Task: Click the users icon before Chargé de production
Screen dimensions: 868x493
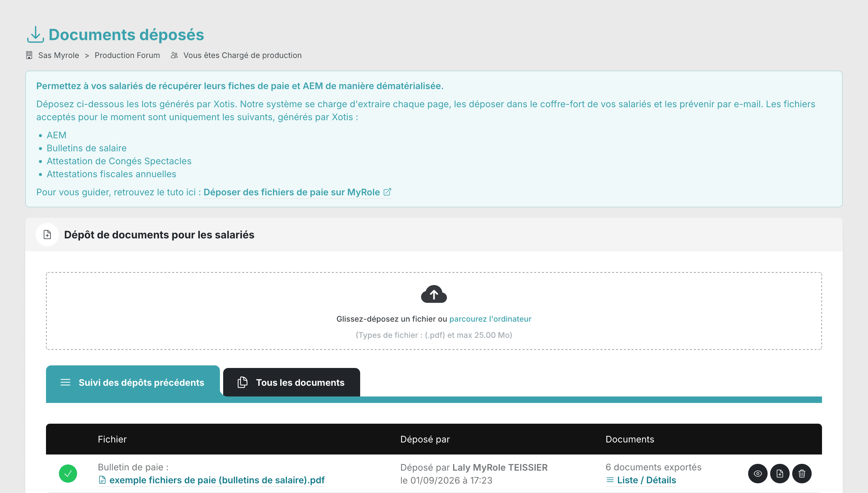Action: (x=174, y=55)
